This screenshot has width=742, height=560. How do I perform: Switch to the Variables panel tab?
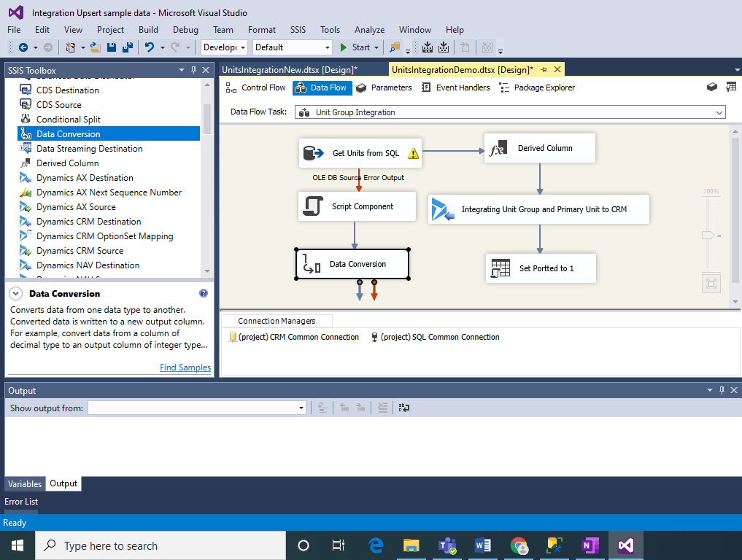click(x=25, y=484)
